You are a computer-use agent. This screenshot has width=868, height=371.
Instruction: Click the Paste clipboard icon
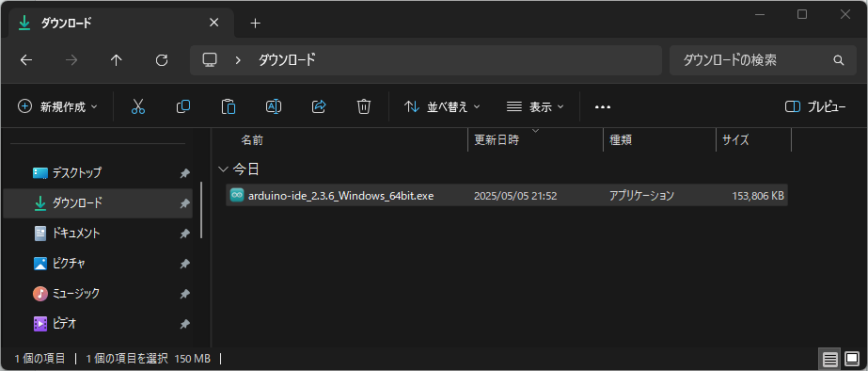tap(229, 106)
